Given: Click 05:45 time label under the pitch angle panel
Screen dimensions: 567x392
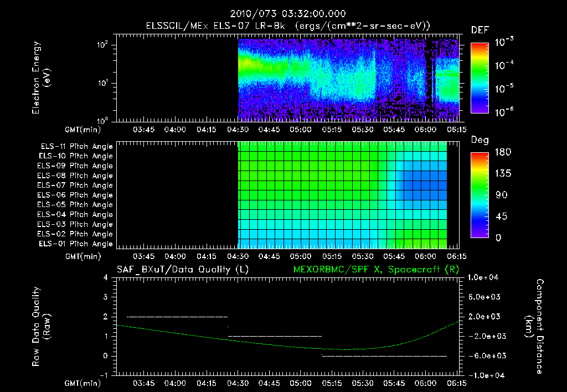Looking at the screenshot, I should (394, 257).
